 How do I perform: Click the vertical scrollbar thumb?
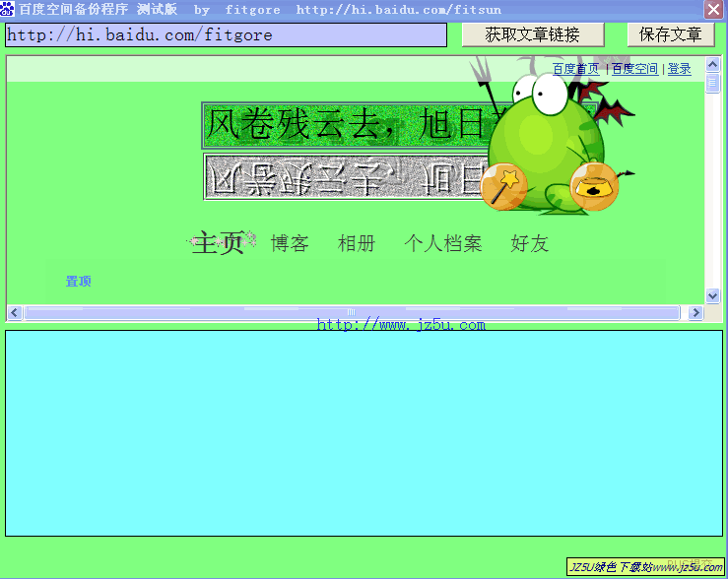click(712, 83)
